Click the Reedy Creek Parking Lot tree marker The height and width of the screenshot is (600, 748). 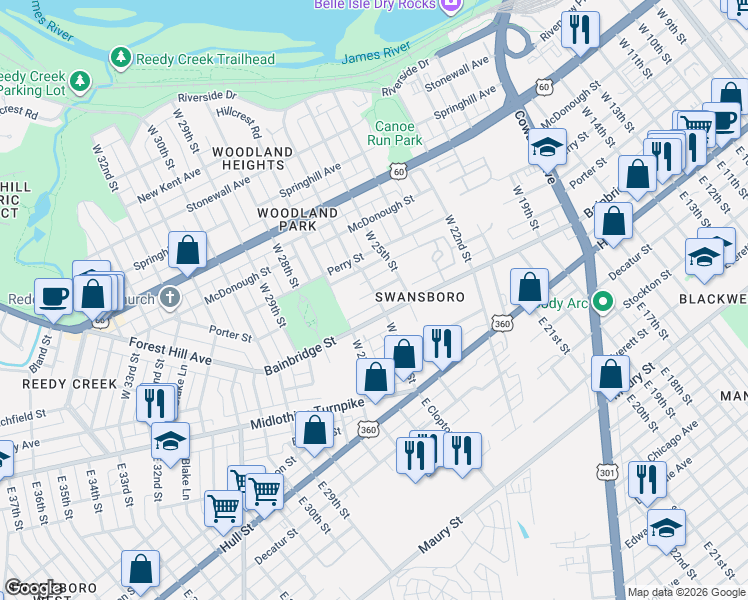click(80, 80)
